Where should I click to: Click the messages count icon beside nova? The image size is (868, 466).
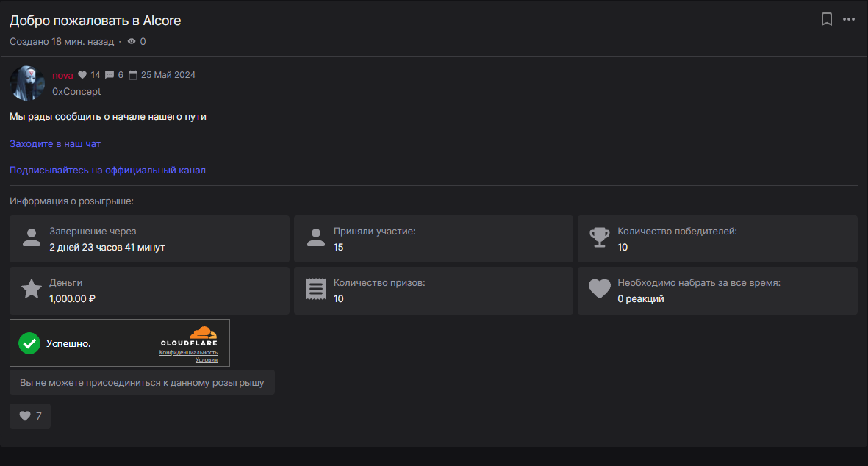(x=110, y=75)
